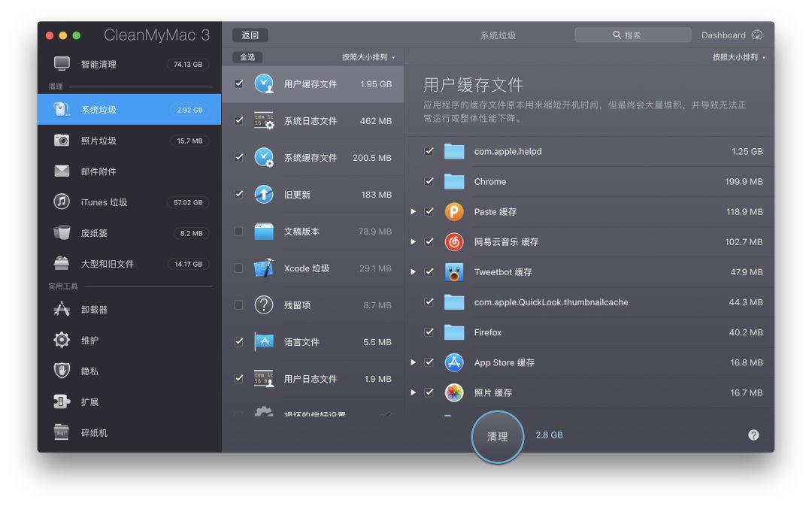
Task: Uncheck 用户缓存文件 checkbox
Action: 239,83
